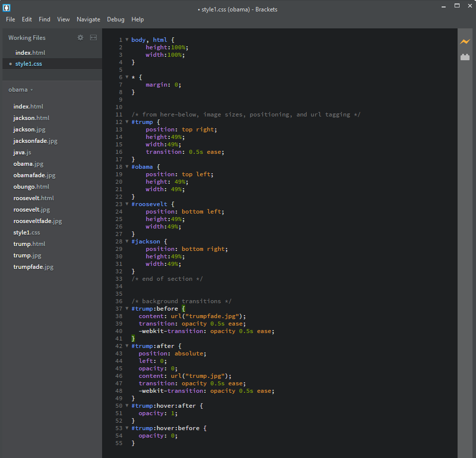Open the View menu
The height and width of the screenshot is (458, 476).
pyautogui.click(x=63, y=19)
